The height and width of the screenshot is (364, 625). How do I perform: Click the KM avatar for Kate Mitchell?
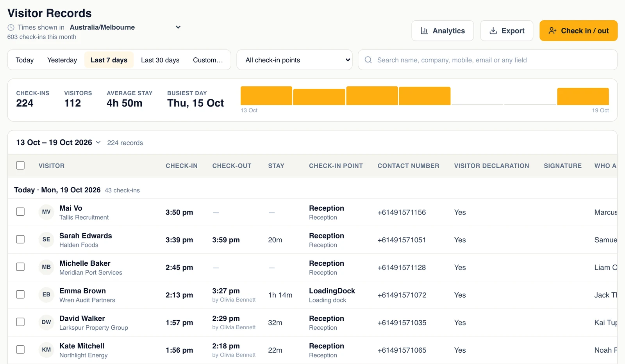pyautogui.click(x=46, y=350)
